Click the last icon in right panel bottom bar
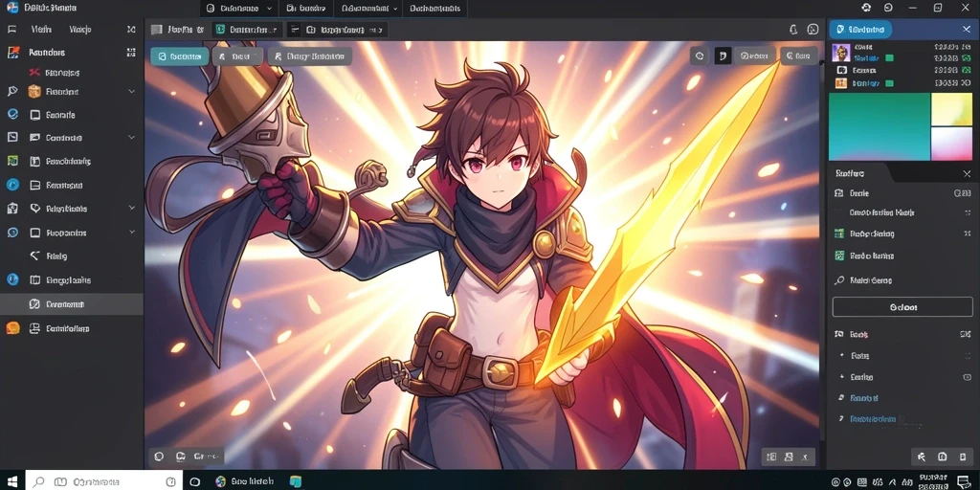The image size is (980, 490). [x=963, y=457]
